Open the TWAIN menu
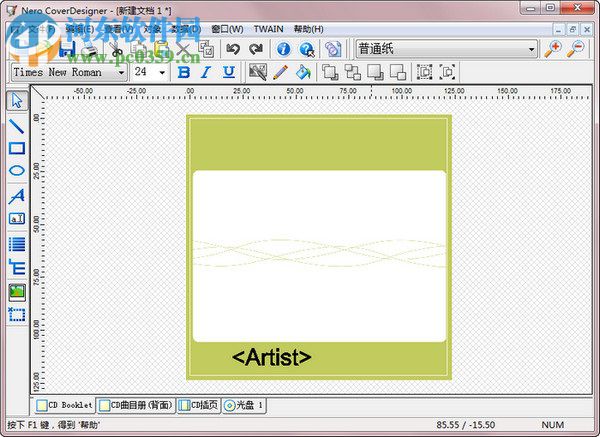Screen dimensions: 600x437 tap(269, 29)
